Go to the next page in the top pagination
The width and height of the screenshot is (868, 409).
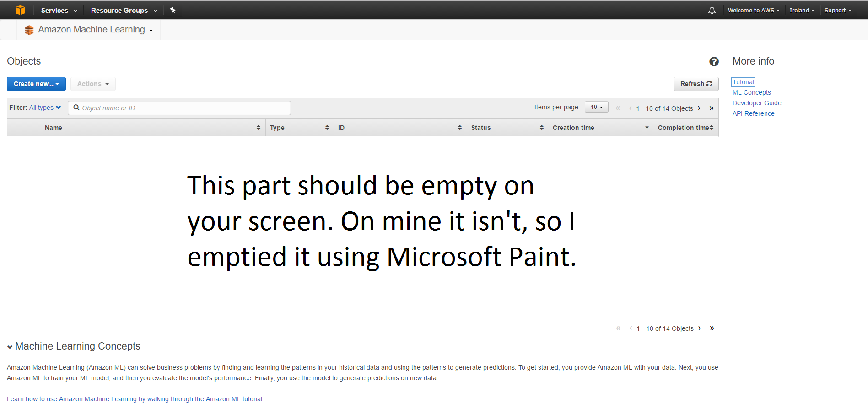coord(699,108)
